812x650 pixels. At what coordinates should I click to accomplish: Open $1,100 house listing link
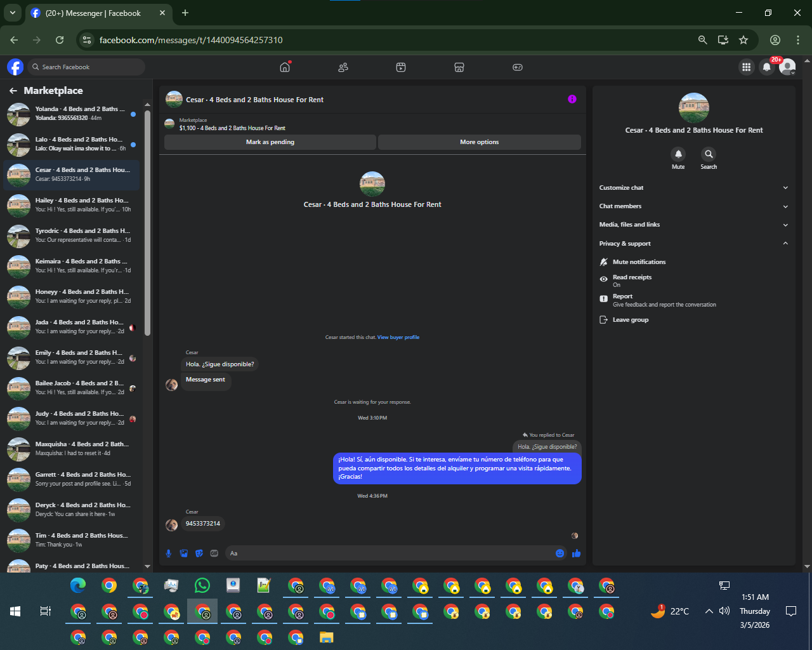(x=232, y=128)
